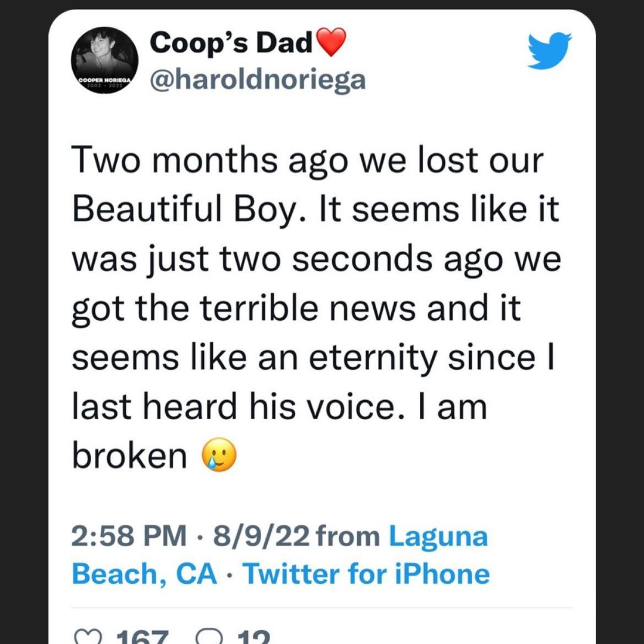Click the "Twitter for iPhone" source link
Viewport: 644px width, 644px height.
[x=366, y=574]
